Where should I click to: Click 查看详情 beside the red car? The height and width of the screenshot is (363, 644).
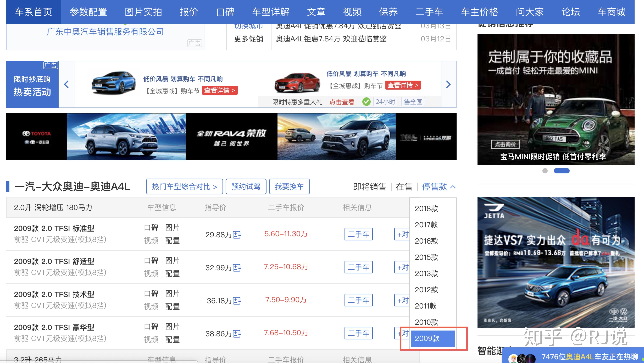(x=403, y=85)
